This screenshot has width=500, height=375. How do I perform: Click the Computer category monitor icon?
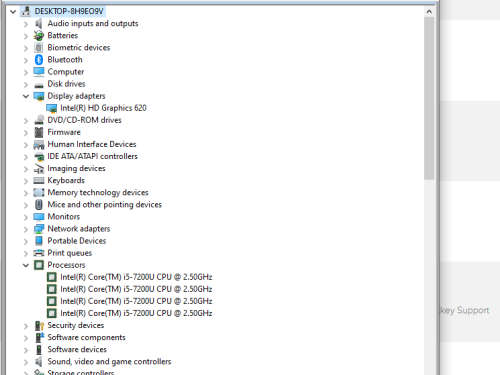point(39,72)
